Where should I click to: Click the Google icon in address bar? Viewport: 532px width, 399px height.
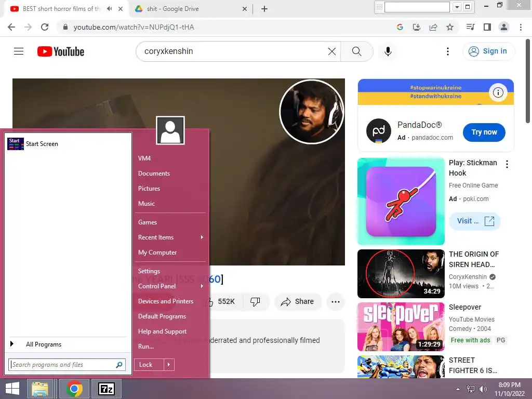[x=400, y=27]
